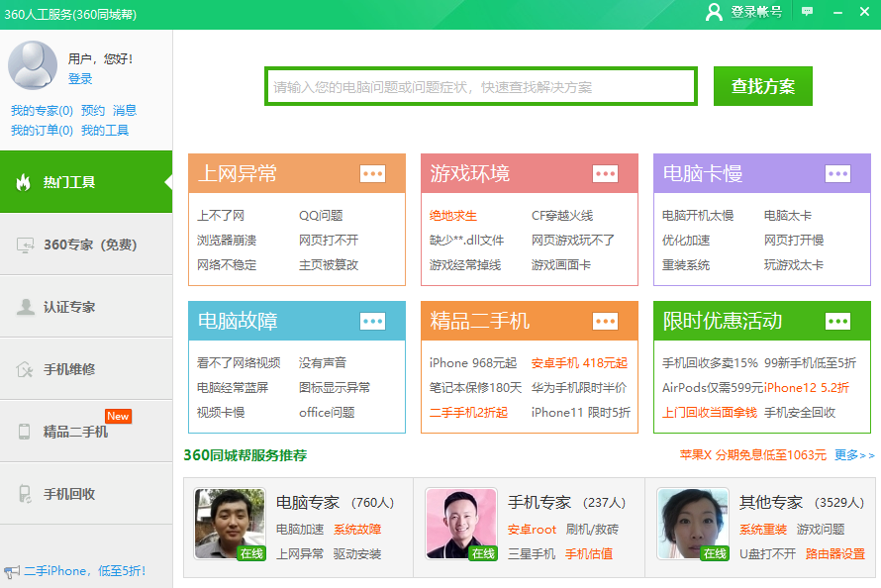The height and width of the screenshot is (588, 881).
Task: Expand more options for 精品二手机 card
Action: [x=605, y=322]
